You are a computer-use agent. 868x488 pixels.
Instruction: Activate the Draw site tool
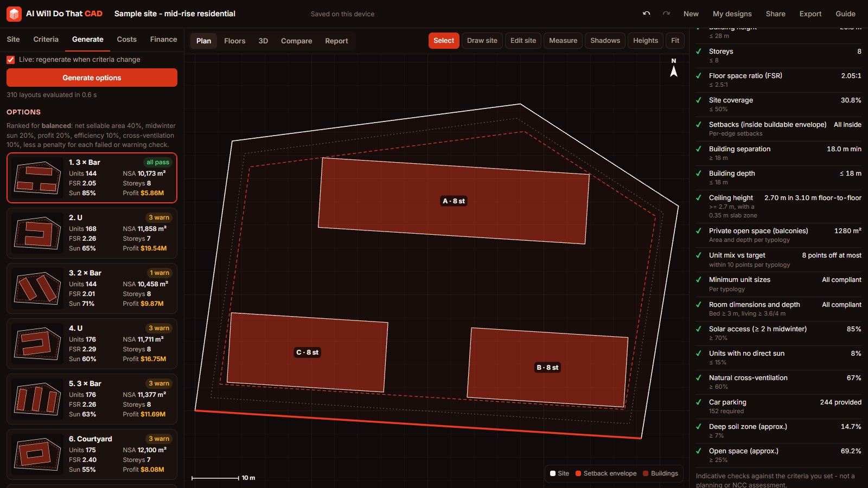pos(482,41)
